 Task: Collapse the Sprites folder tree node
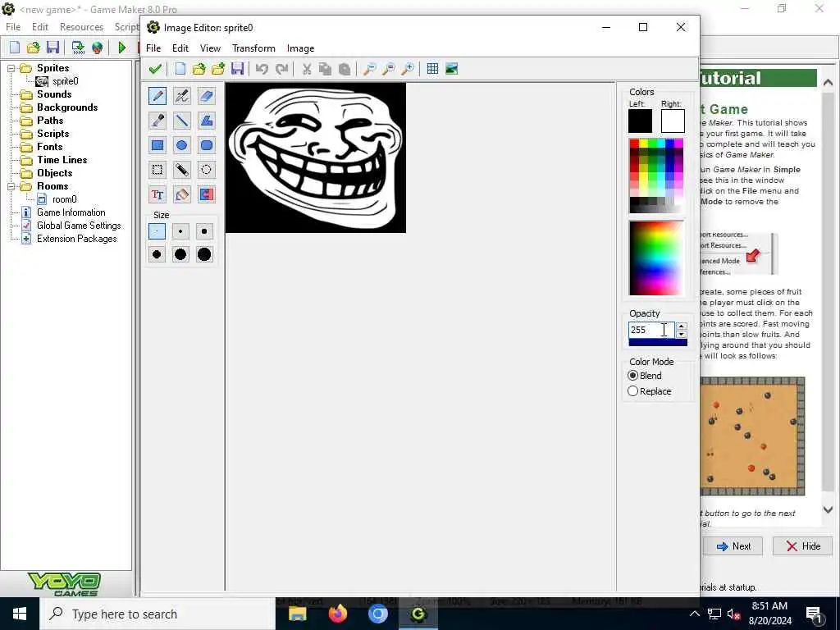point(11,68)
